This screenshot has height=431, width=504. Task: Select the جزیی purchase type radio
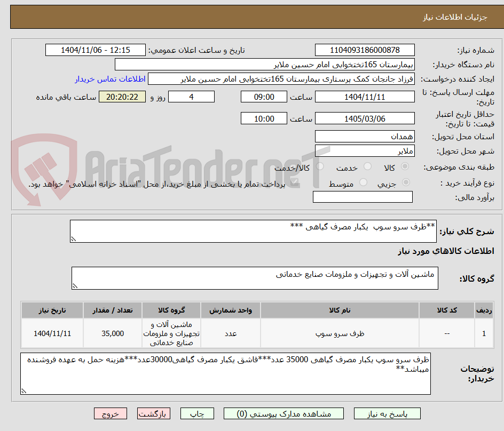click(406, 182)
